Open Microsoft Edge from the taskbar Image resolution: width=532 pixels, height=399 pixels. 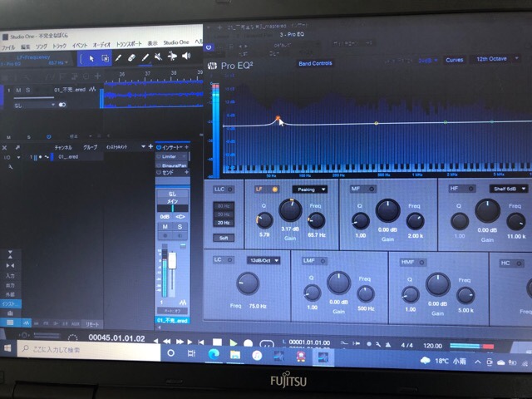coord(214,354)
